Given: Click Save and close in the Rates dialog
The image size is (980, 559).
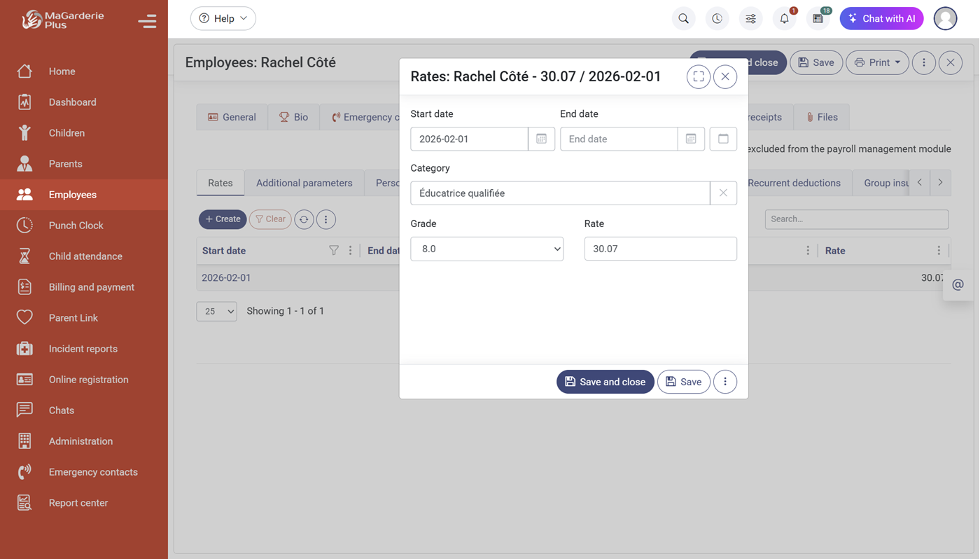Looking at the screenshot, I should (x=605, y=382).
